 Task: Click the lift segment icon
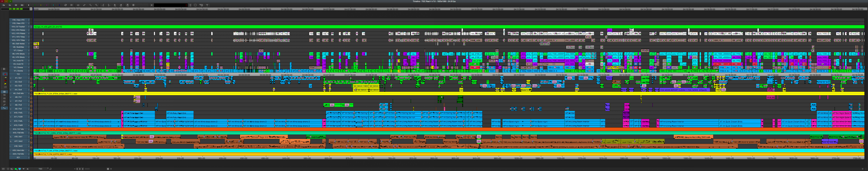pos(103,5)
